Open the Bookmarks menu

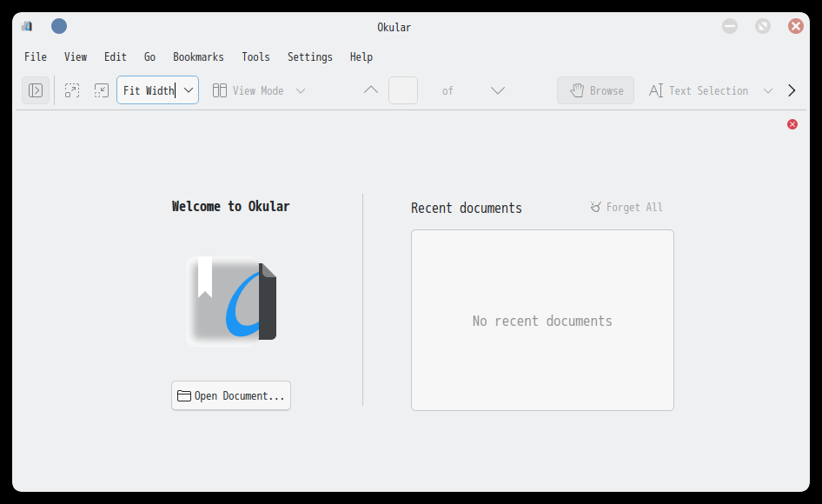(x=198, y=56)
